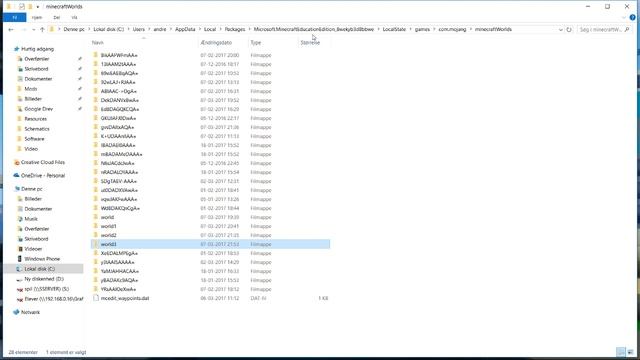Image resolution: width=640 pixels, height=360 pixels.
Task: Click the folder icon of world2
Action: point(96,235)
